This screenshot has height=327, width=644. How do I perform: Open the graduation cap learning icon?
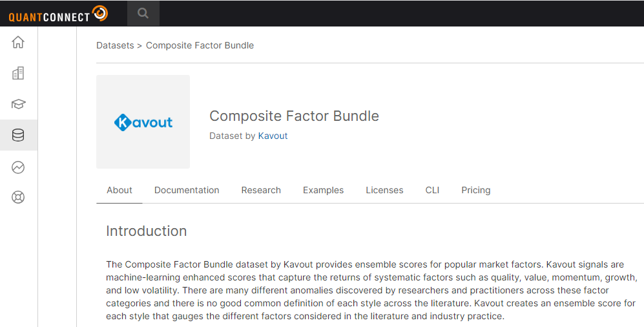click(x=18, y=104)
